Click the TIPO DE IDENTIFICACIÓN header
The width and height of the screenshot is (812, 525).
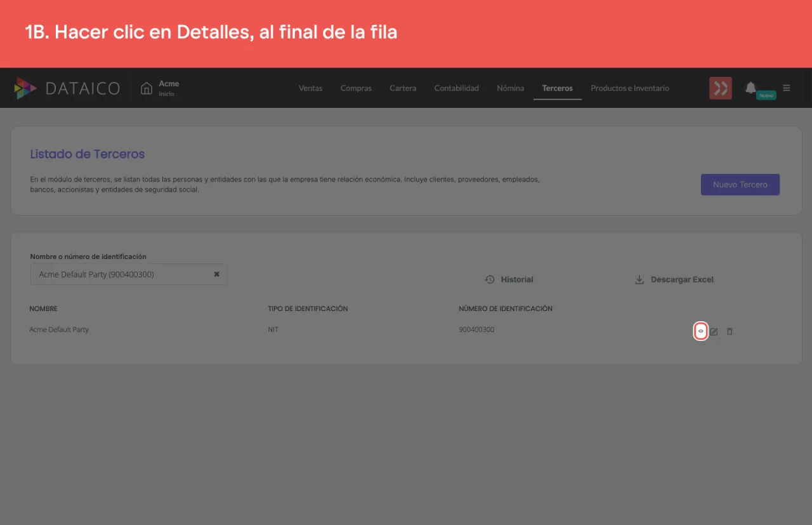coord(308,309)
